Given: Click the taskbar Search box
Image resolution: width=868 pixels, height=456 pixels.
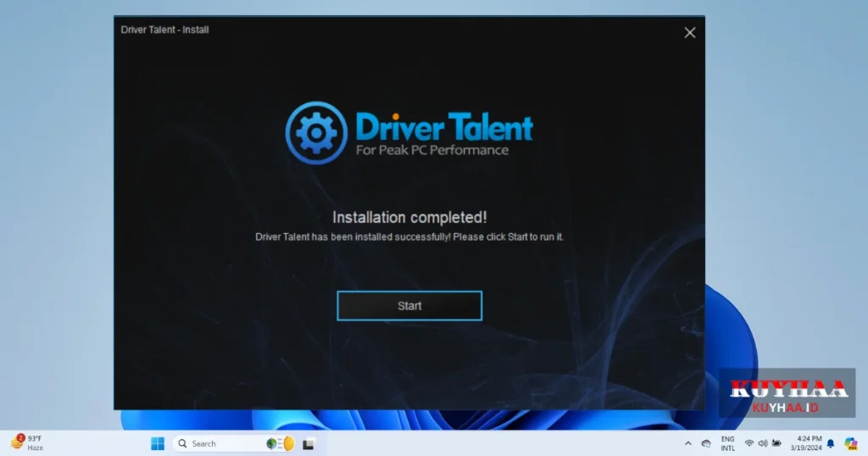Looking at the screenshot, I should coord(236,443).
